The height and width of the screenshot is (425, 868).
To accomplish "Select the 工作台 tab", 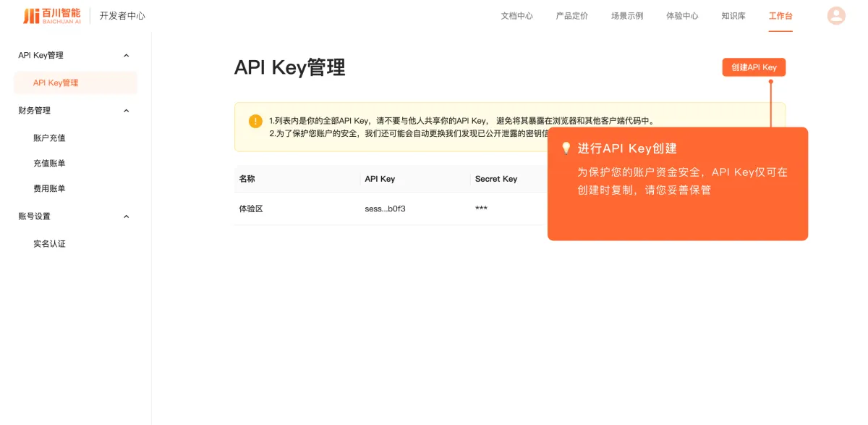I will [780, 15].
